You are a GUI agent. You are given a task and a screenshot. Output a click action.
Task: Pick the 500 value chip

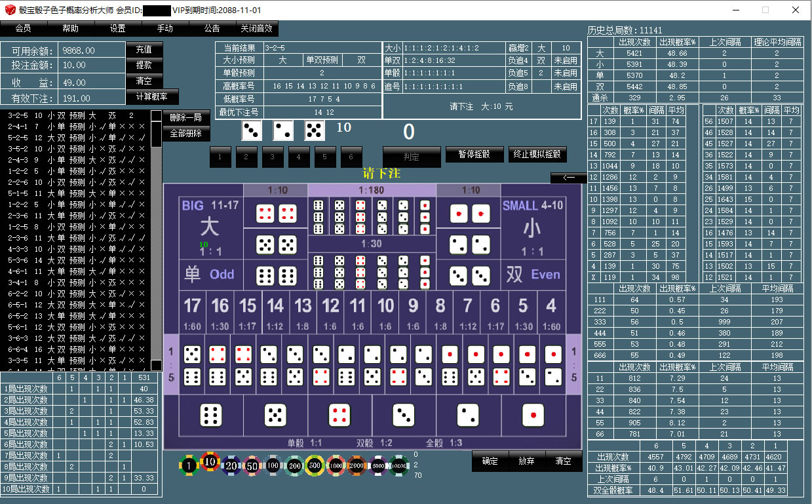pos(315,465)
